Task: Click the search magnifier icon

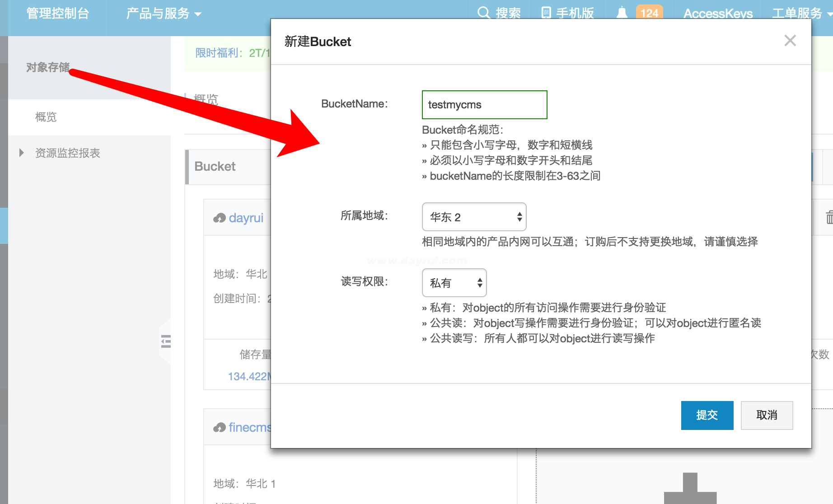Action: coord(483,13)
